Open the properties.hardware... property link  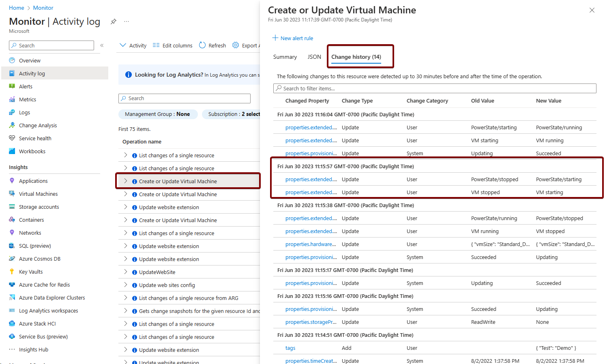coord(311,244)
